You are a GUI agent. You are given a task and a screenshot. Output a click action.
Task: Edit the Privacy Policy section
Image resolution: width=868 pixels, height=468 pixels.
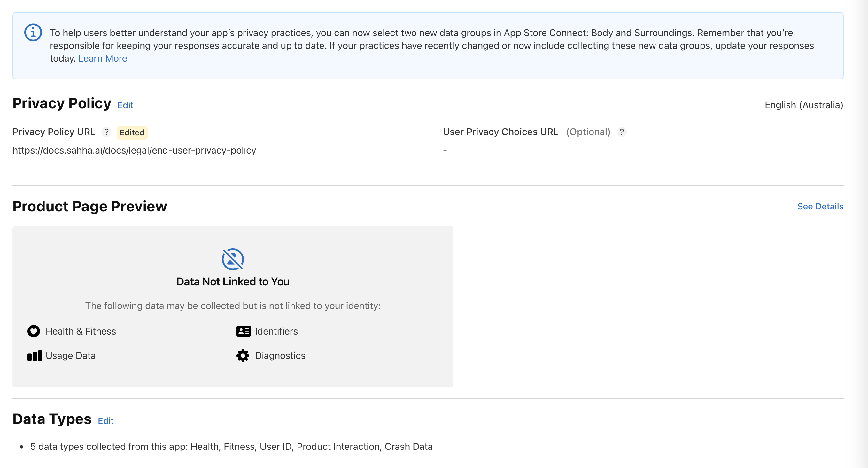tap(125, 105)
